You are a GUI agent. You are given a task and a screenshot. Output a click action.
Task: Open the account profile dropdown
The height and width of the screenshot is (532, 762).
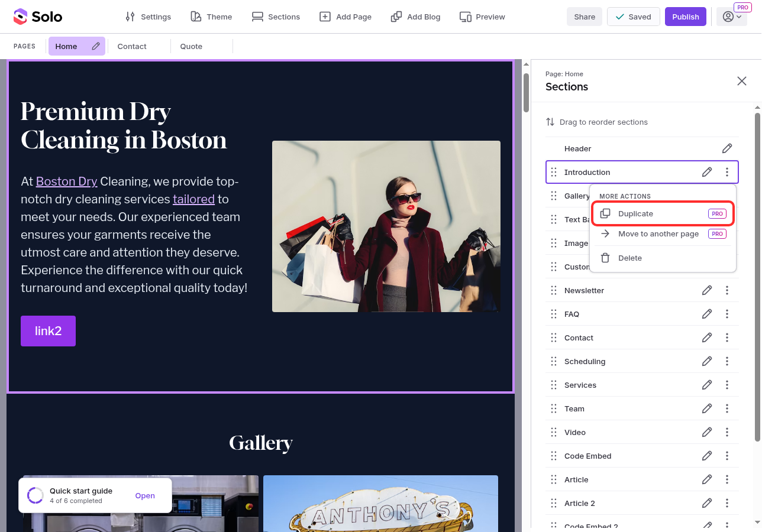pyautogui.click(x=732, y=17)
